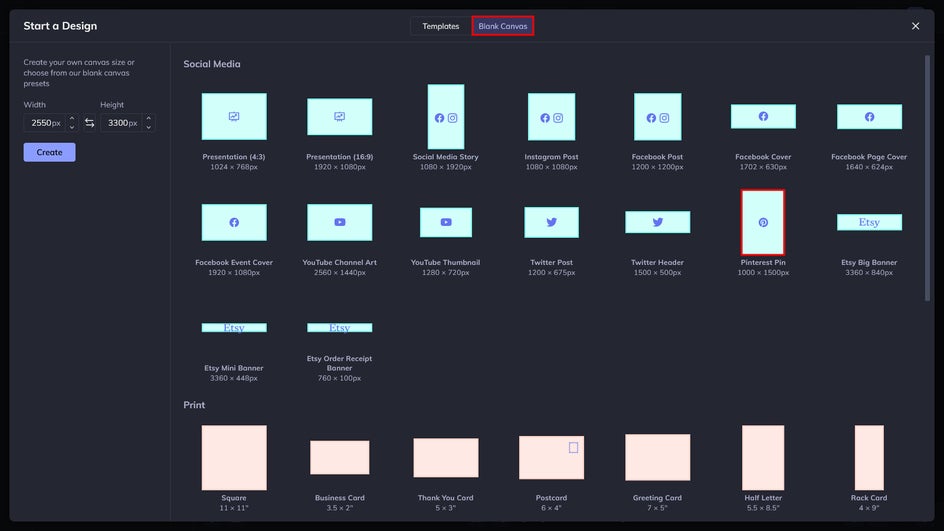This screenshot has width=944, height=531.
Task: Select the YouTube Thumbnail preset
Action: [x=446, y=222]
